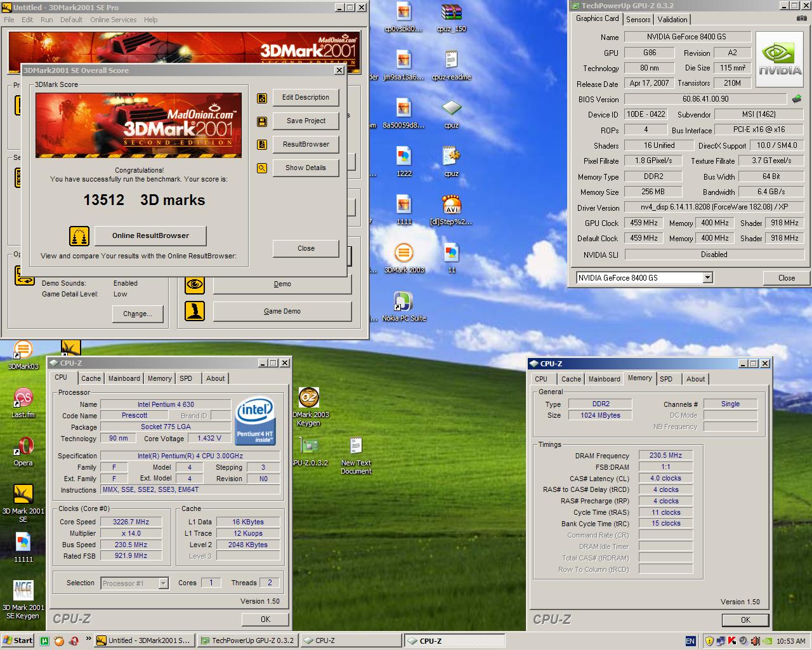Click the Edit Description disk icon

(x=262, y=98)
